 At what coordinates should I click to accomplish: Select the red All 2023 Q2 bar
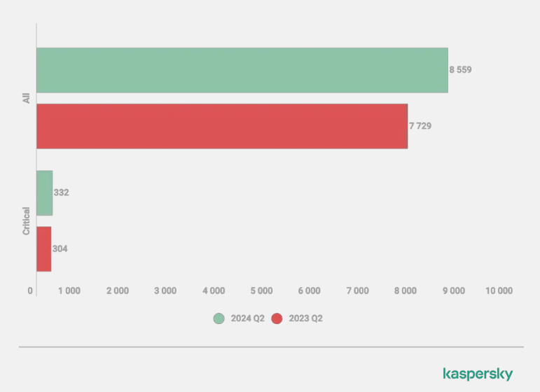[x=221, y=126]
